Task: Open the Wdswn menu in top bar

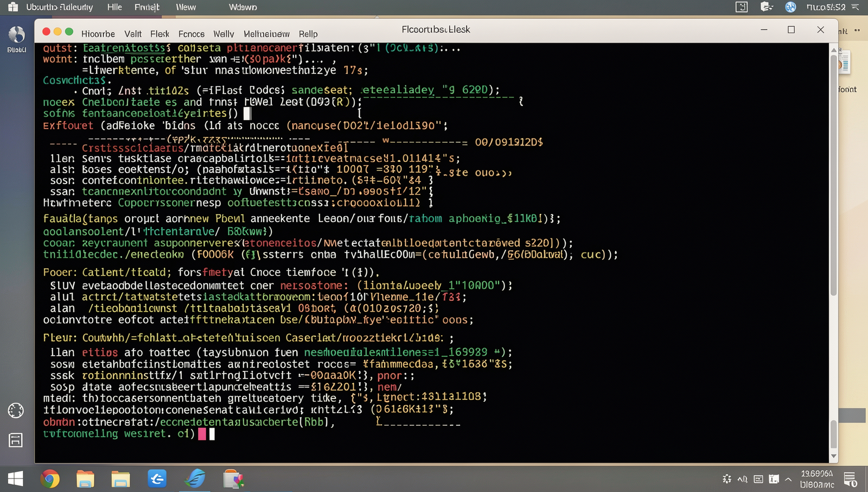Action: point(243,7)
